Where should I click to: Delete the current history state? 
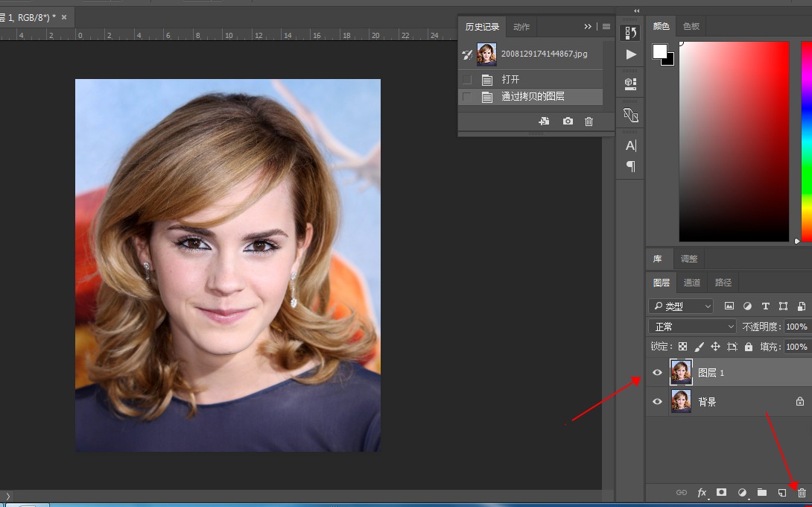coord(589,122)
